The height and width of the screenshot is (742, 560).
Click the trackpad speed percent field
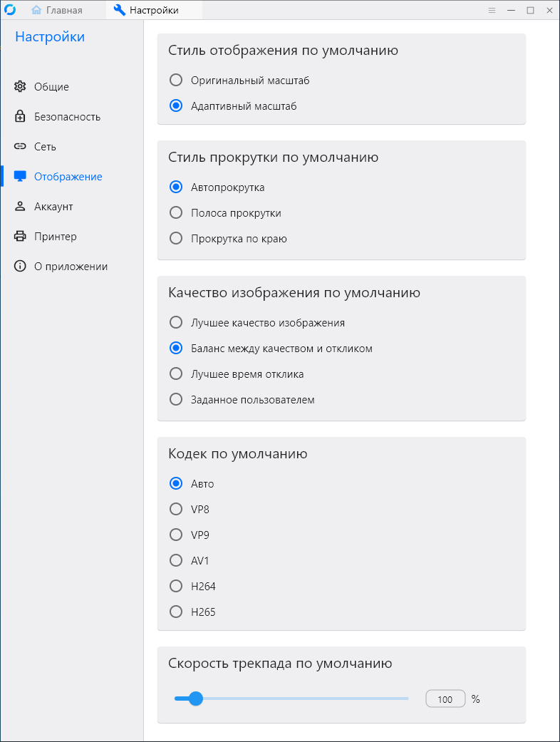445,699
